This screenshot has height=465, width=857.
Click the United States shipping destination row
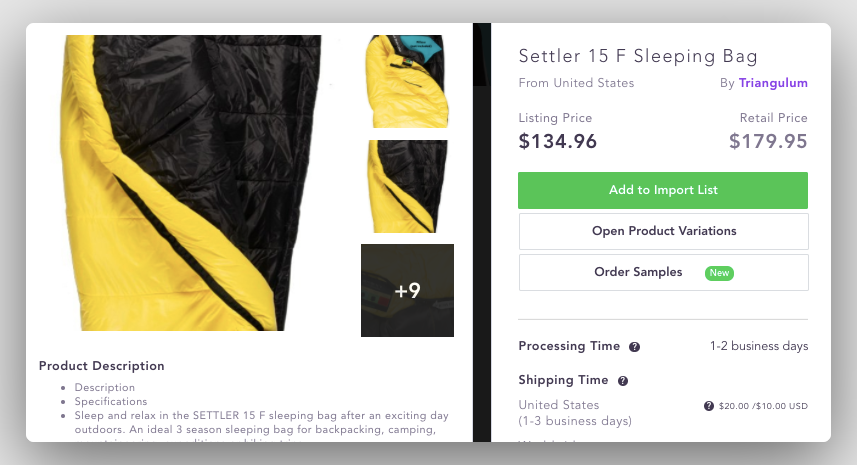[559, 405]
